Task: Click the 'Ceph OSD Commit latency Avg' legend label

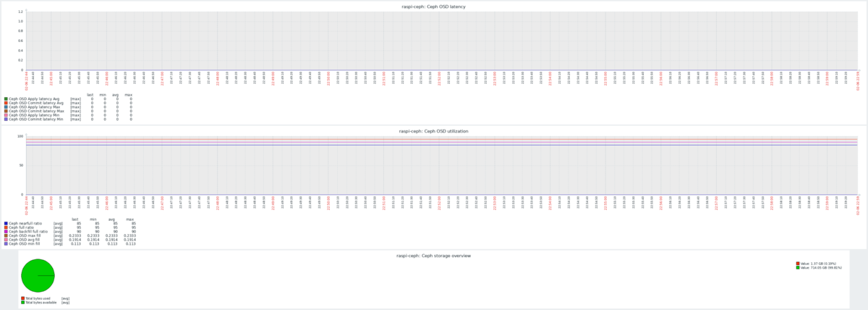Action: (36, 103)
